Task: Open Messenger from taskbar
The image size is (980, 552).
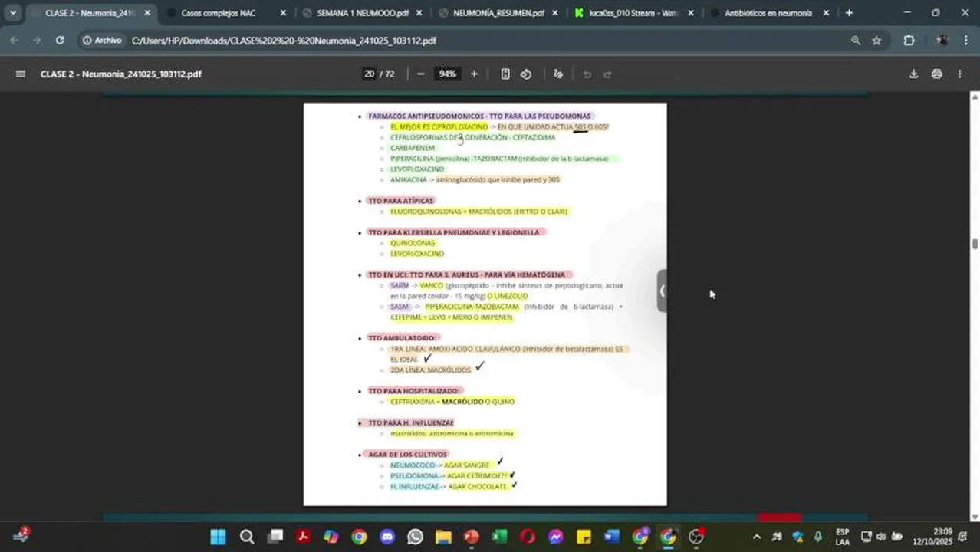Action: point(555,537)
